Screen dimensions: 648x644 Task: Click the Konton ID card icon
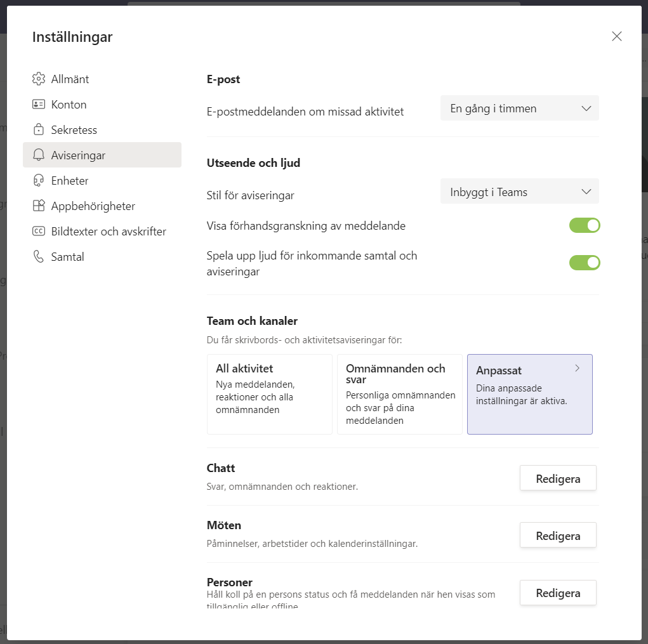point(39,105)
